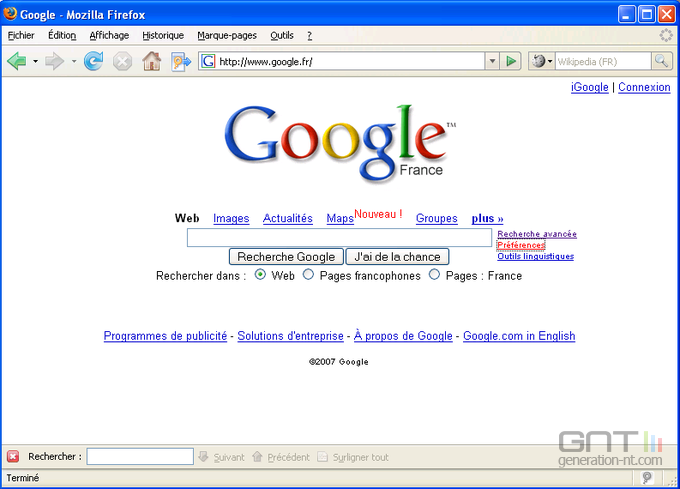Click the Connexion sign-in link
This screenshot has width=680, height=489.
pyautogui.click(x=644, y=87)
